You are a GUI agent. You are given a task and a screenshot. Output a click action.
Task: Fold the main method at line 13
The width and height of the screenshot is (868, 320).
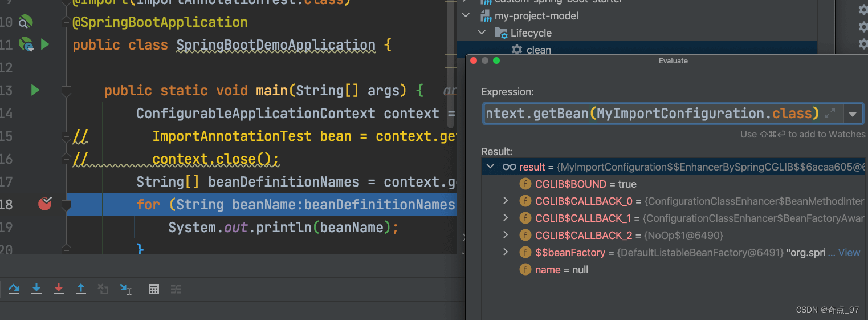click(66, 90)
